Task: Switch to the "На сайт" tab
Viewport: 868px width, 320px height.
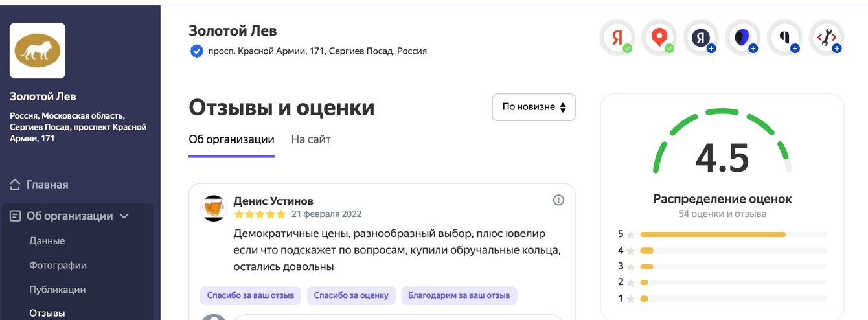Action: 311,139
